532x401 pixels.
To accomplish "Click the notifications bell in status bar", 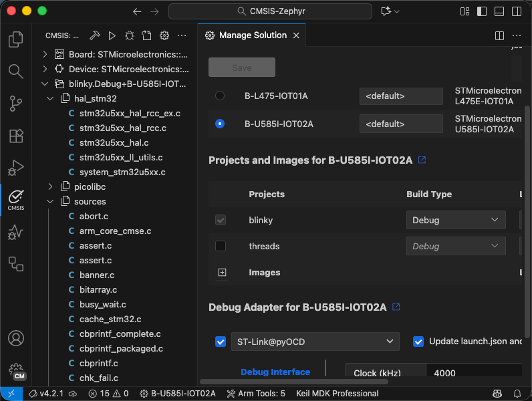I will pos(517,394).
